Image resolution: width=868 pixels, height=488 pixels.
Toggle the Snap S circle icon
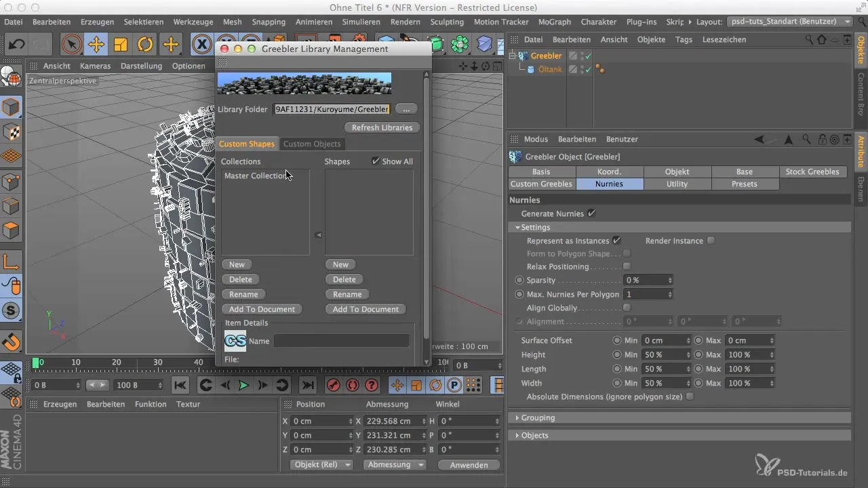click(x=12, y=311)
